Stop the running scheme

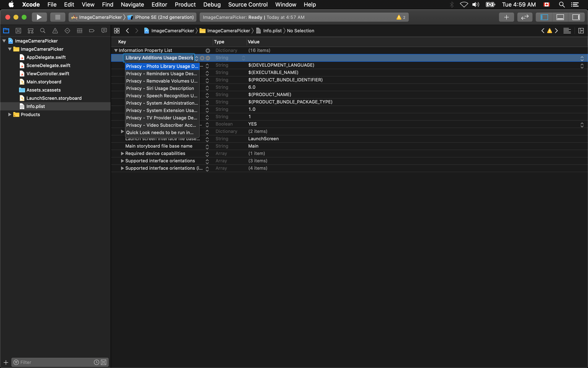[x=58, y=17]
